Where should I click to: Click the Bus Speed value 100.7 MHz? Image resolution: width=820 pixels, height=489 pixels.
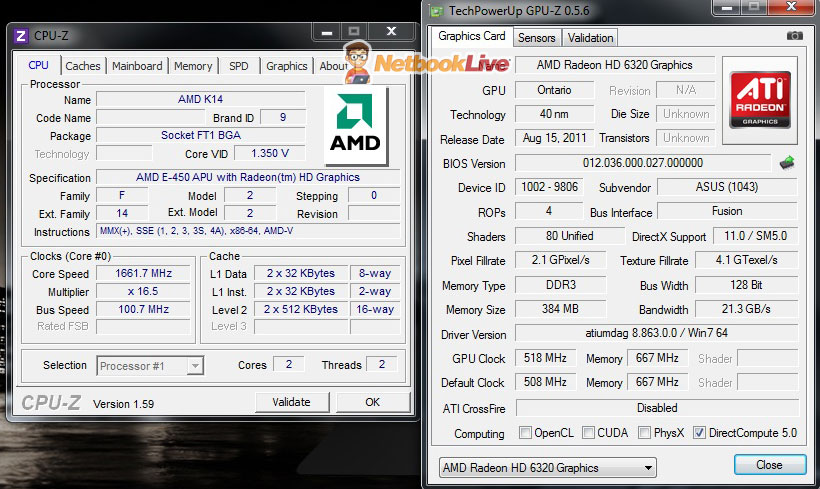143,309
